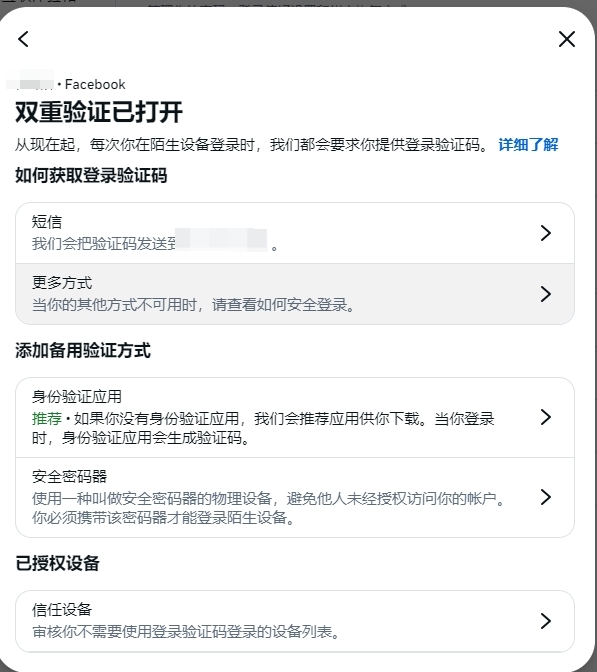The image size is (597, 672).
Task: Expand the chevron beside 短信
Action: coord(546,233)
